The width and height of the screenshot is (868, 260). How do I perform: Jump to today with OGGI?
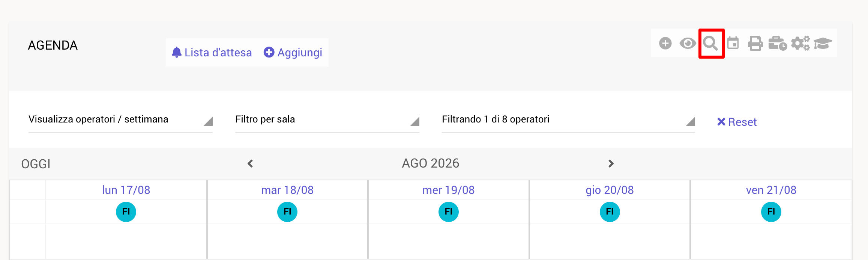tap(36, 164)
